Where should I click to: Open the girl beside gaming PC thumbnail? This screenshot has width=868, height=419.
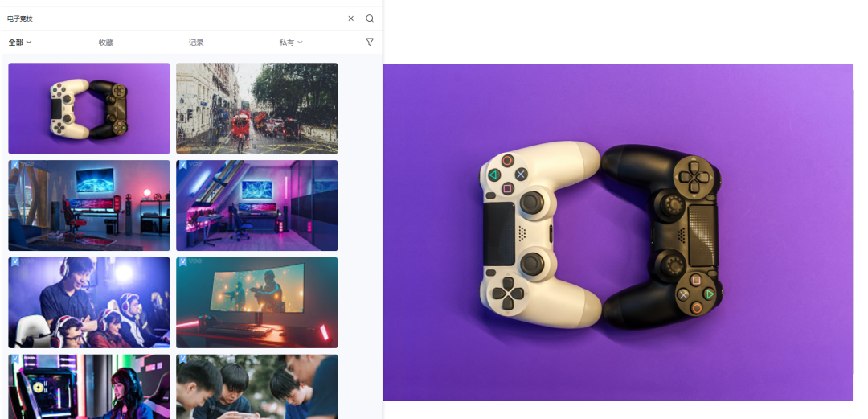click(x=89, y=387)
